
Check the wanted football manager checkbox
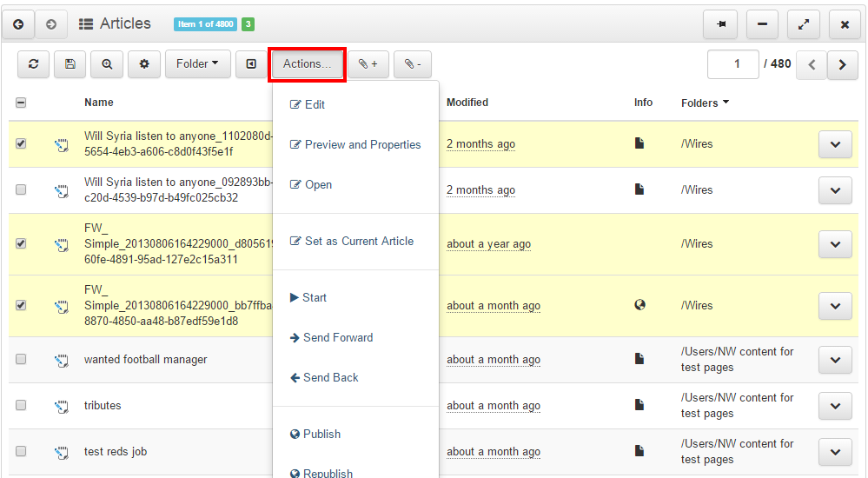[21, 359]
